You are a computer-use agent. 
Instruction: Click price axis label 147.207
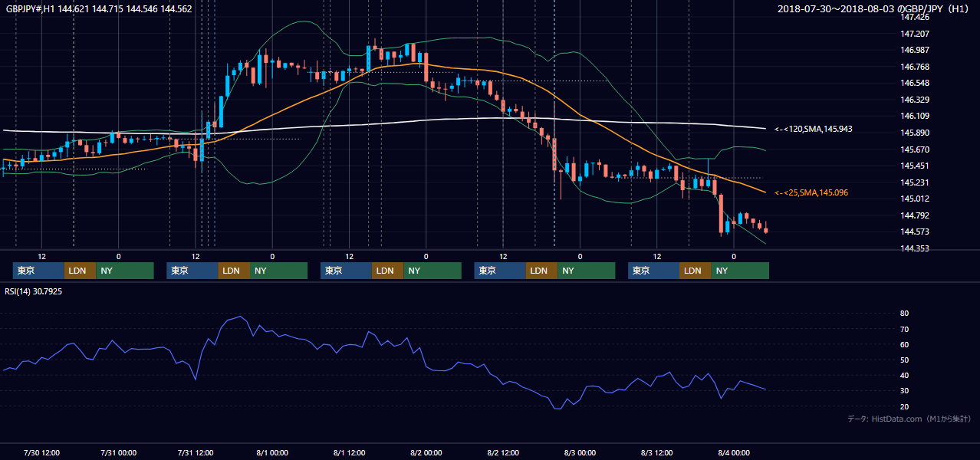tap(915, 34)
